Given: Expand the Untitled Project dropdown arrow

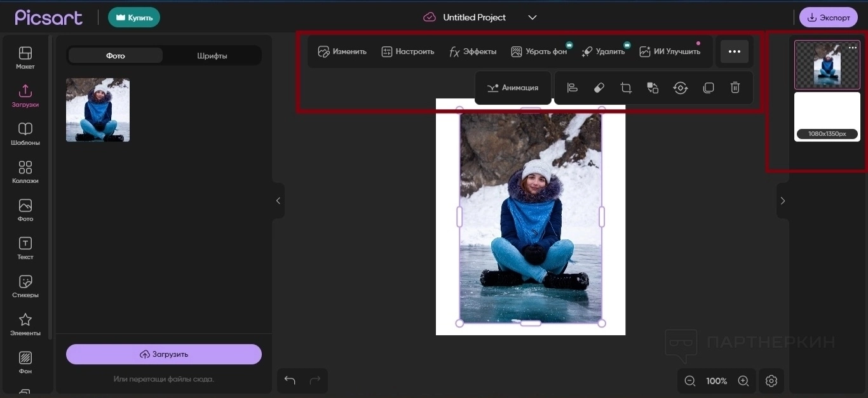Looking at the screenshot, I should [x=532, y=17].
